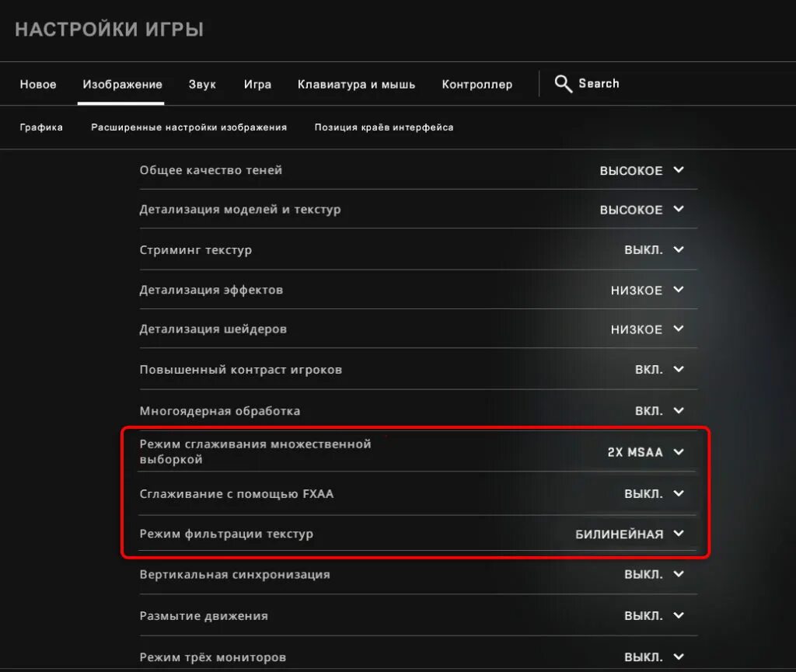The image size is (796, 672).
Task: Open Расширенные настройки изображения sub-tab
Action: tap(189, 127)
